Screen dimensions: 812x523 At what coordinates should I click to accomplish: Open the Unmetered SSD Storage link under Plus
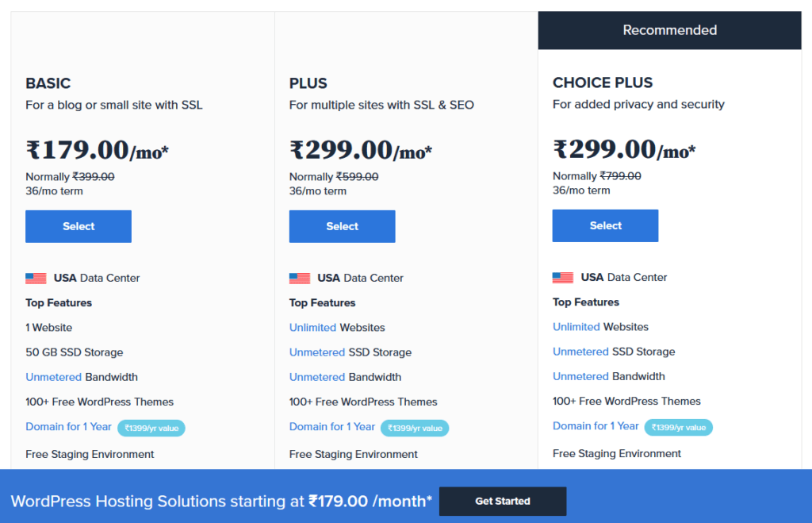pyautogui.click(x=316, y=352)
